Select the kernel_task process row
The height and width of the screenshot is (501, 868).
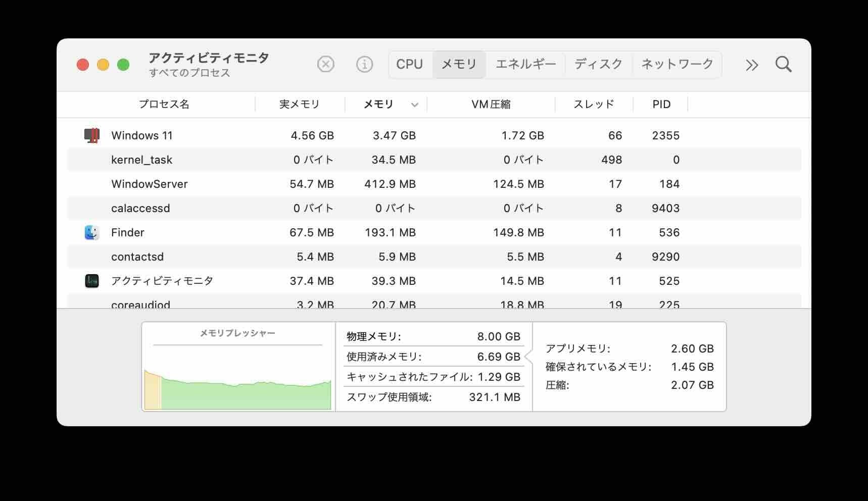(434, 160)
